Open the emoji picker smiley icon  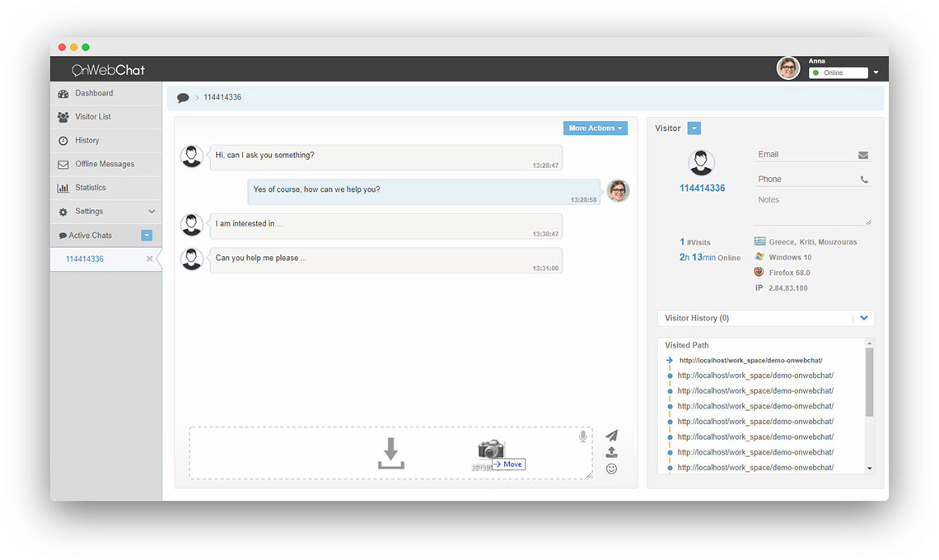[x=611, y=469]
